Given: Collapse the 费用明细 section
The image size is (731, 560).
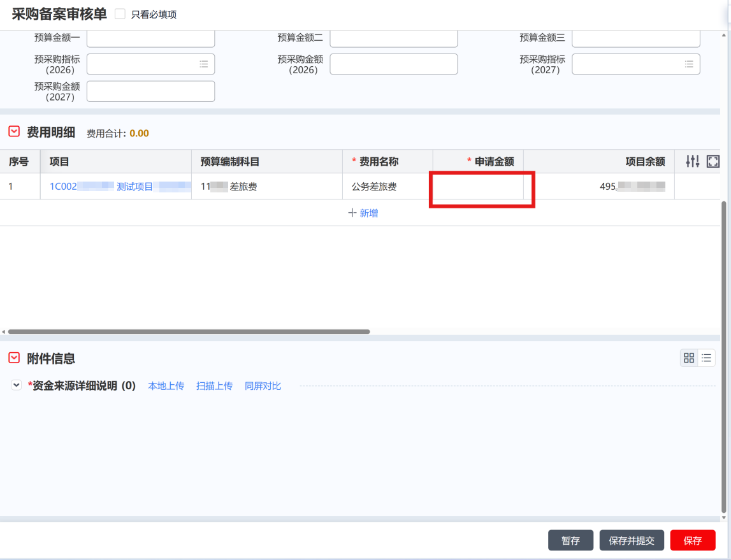Looking at the screenshot, I should tap(14, 132).
